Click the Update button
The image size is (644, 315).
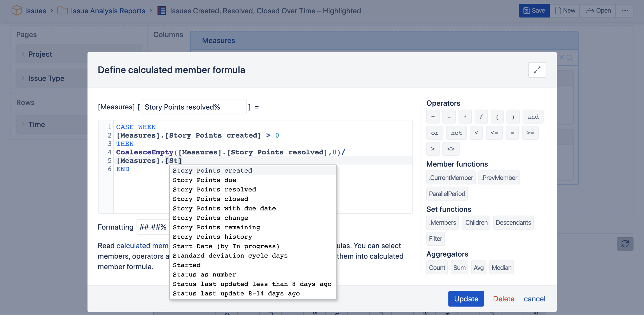(x=466, y=299)
